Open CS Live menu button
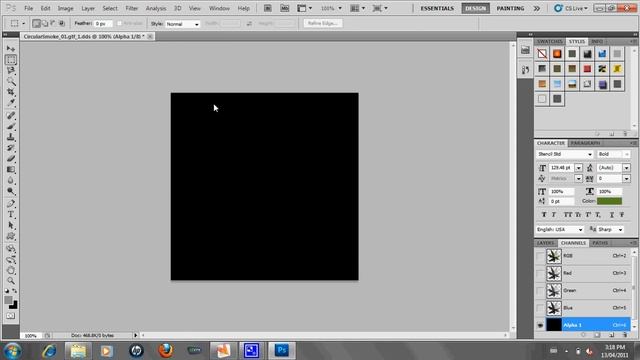The image size is (640, 360). pyautogui.click(x=571, y=8)
